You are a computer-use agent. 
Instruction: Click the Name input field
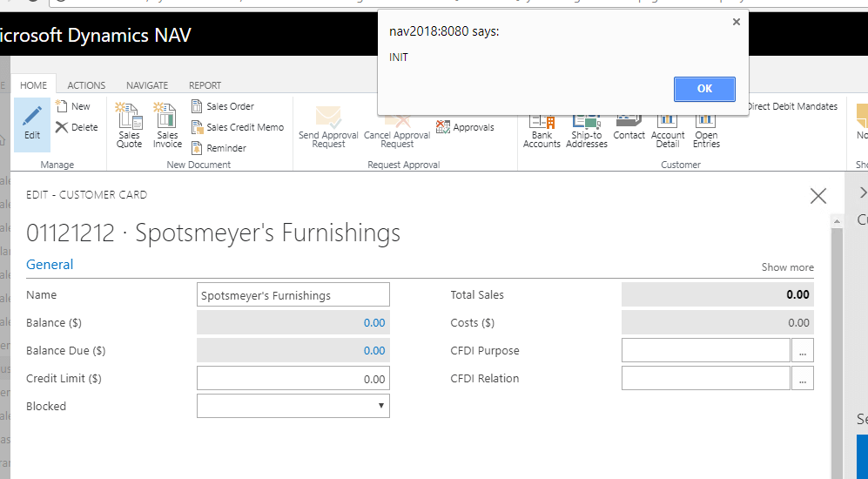pyautogui.click(x=293, y=295)
